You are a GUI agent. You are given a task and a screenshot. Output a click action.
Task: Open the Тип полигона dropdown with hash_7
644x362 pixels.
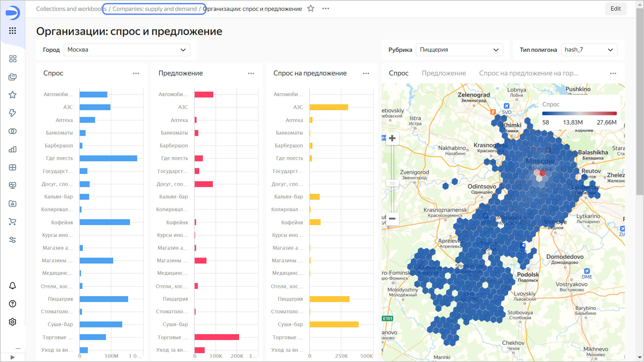[x=589, y=50]
